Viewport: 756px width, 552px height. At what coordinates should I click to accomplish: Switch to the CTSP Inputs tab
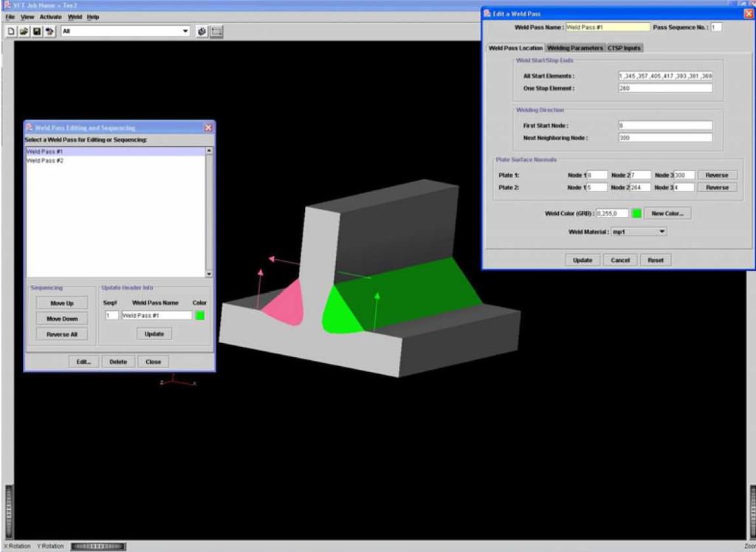click(x=624, y=48)
